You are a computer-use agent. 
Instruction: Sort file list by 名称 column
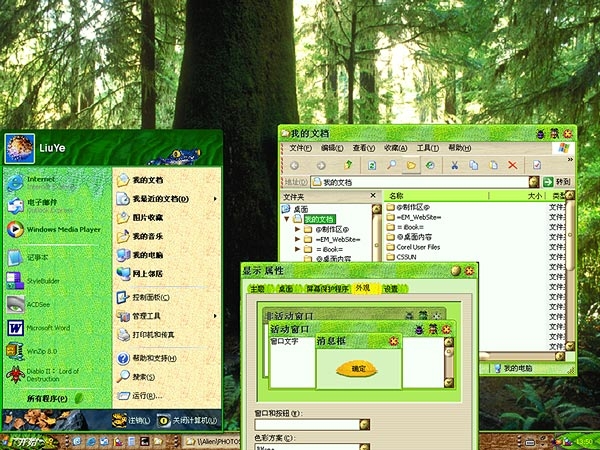437,196
